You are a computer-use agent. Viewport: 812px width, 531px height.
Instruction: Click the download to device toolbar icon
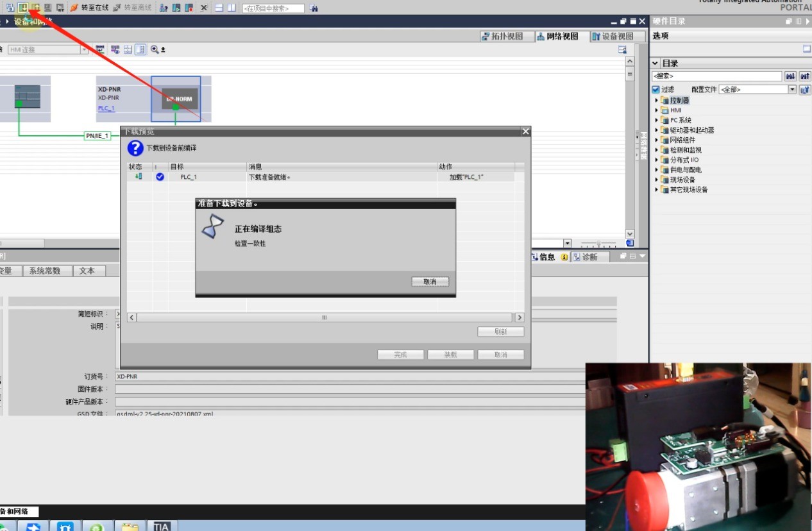pyautogui.click(x=23, y=7)
